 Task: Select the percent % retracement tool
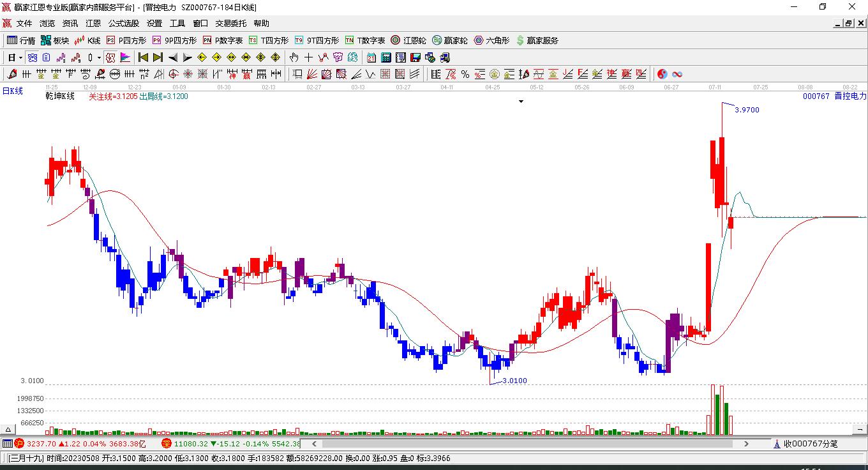click(x=465, y=74)
